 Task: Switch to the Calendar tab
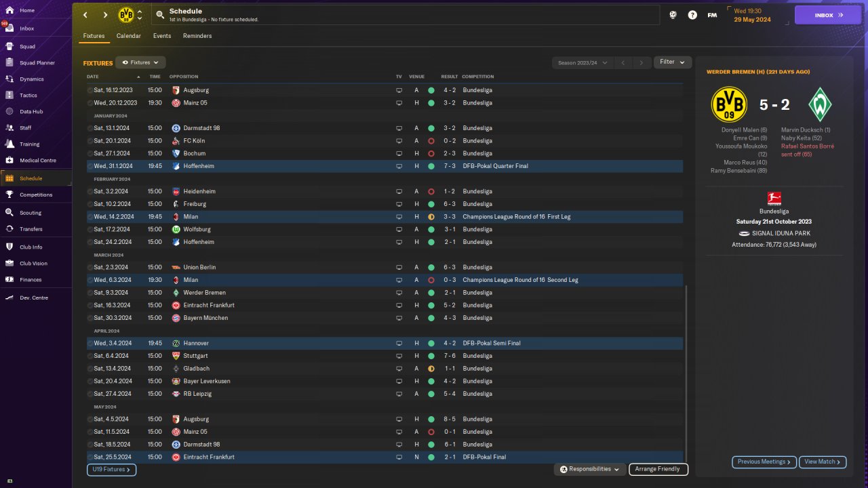pos(129,36)
